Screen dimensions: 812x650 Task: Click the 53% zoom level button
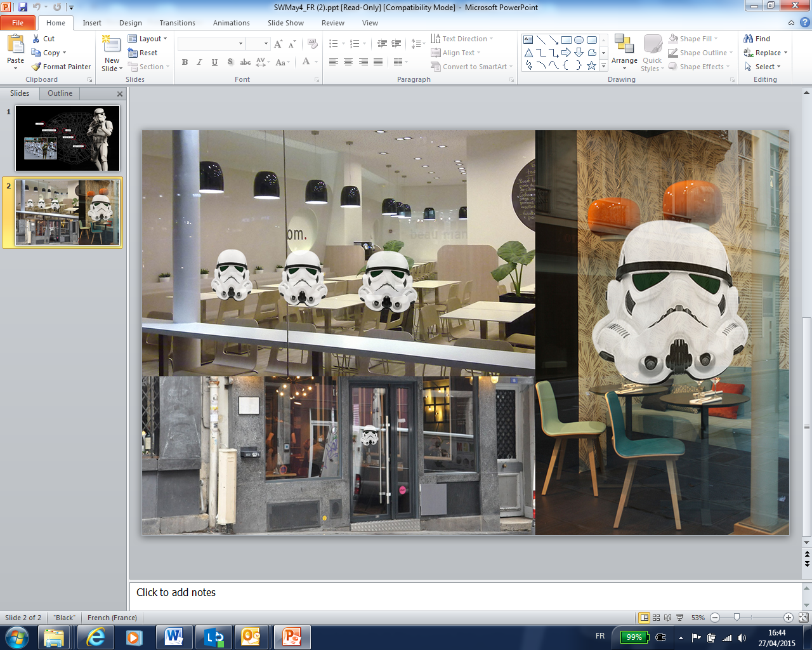tap(698, 618)
